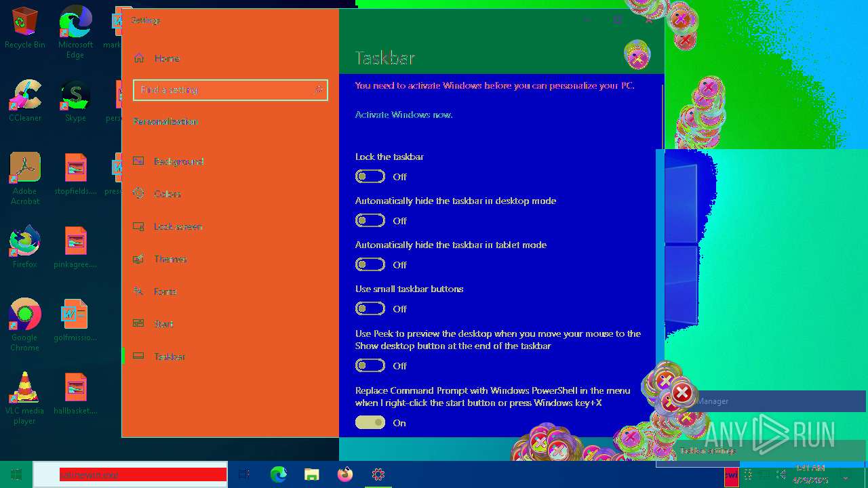868x488 pixels.
Task: Open the VLC media player desktop shortcut
Action: [25, 399]
